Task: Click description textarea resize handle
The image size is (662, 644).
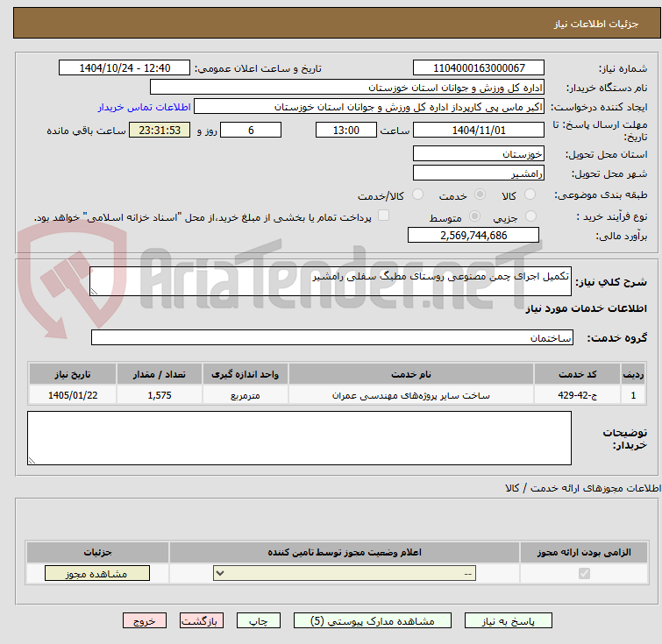Action: [94, 291]
